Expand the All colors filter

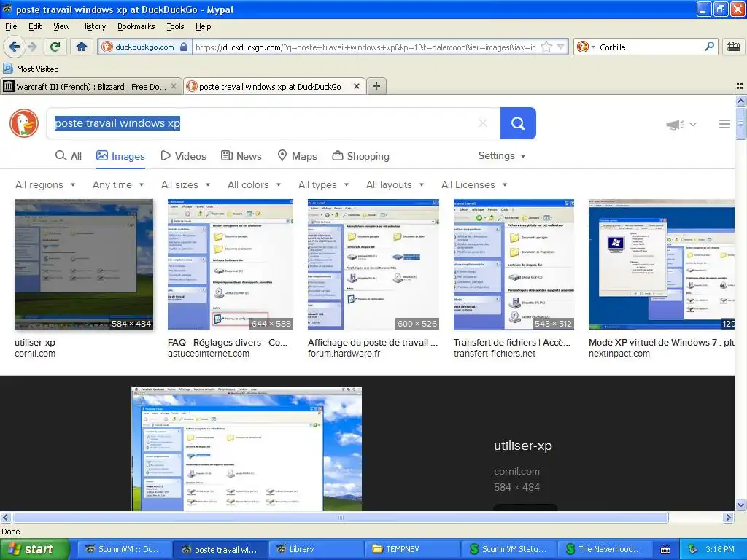coord(254,184)
